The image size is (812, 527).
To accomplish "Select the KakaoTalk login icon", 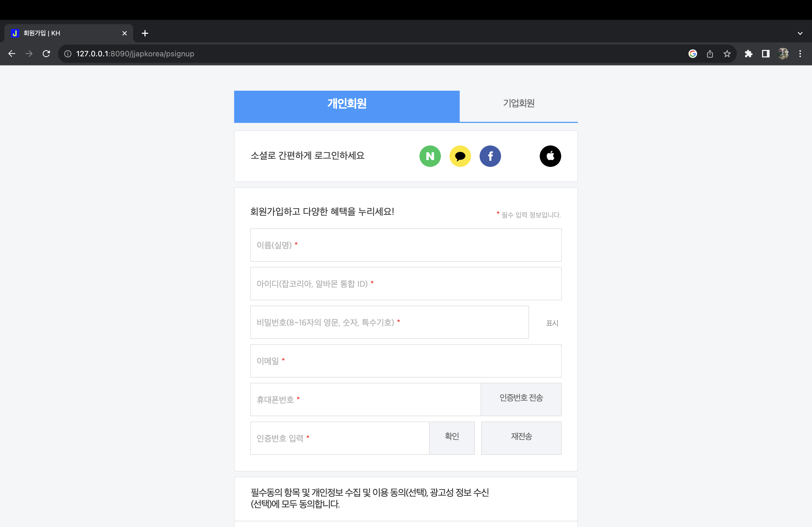I will (x=460, y=156).
